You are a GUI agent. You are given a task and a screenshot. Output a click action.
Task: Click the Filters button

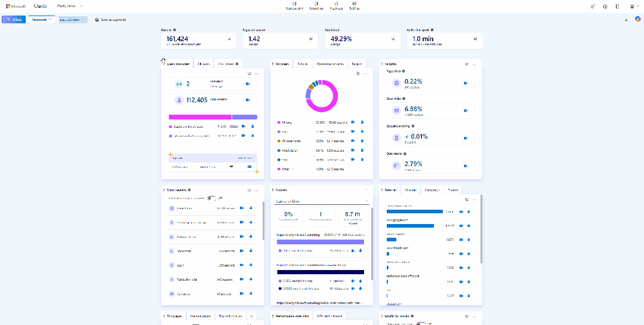(13, 20)
